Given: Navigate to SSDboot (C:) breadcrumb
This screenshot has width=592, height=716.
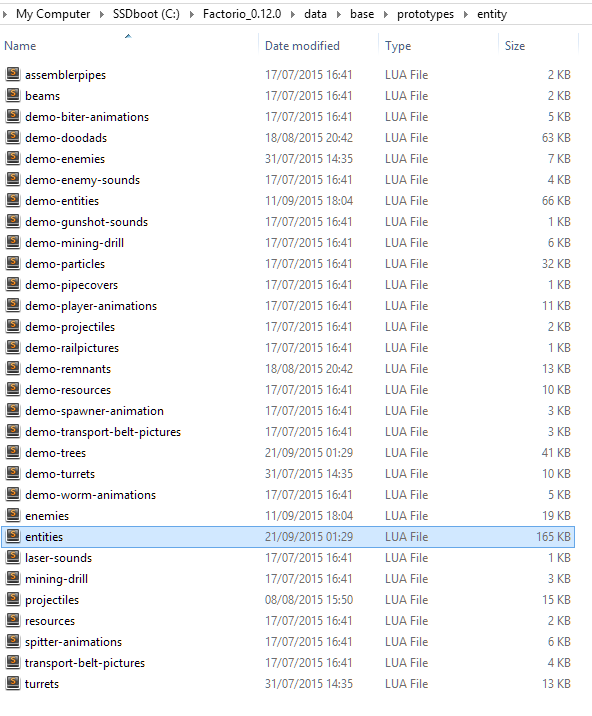Looking at the screenshot, I should pos(146,14).
